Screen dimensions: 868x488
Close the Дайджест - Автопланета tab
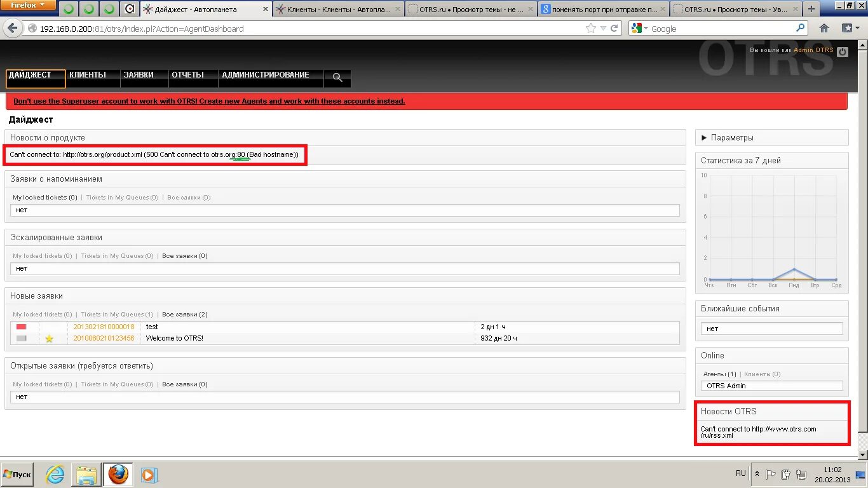point(264,10)
